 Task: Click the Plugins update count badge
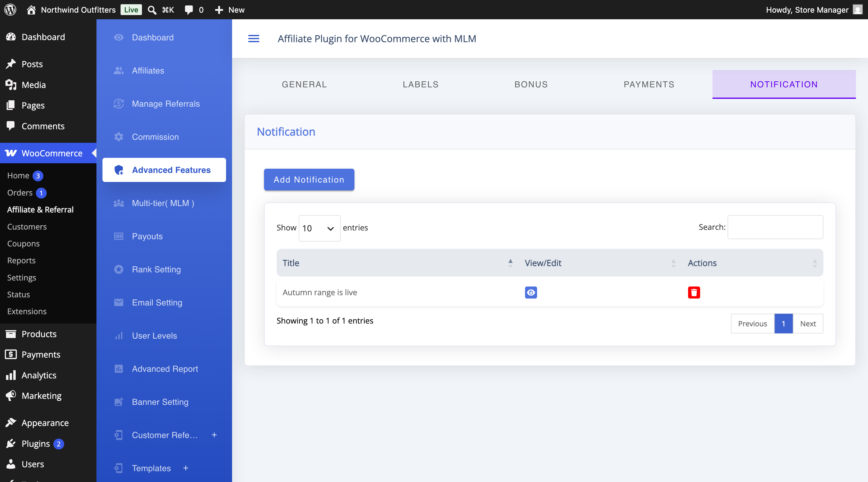coord(59,444)
